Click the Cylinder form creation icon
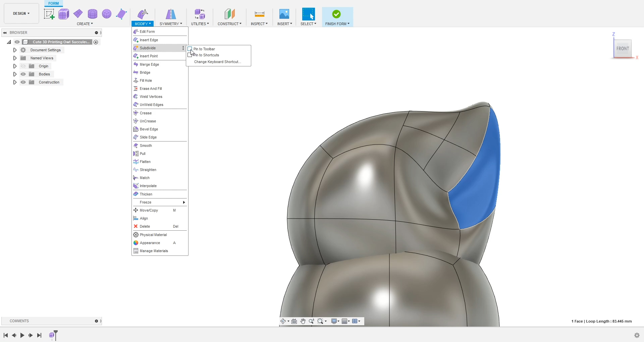This screenshot has height=342, width=644. [93, 14]
